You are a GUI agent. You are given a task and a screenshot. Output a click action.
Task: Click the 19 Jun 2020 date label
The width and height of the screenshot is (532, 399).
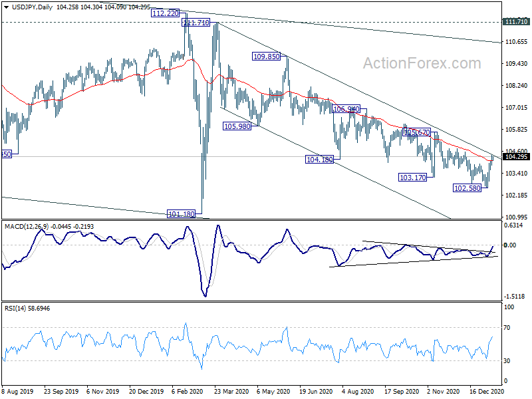point(316,392)
